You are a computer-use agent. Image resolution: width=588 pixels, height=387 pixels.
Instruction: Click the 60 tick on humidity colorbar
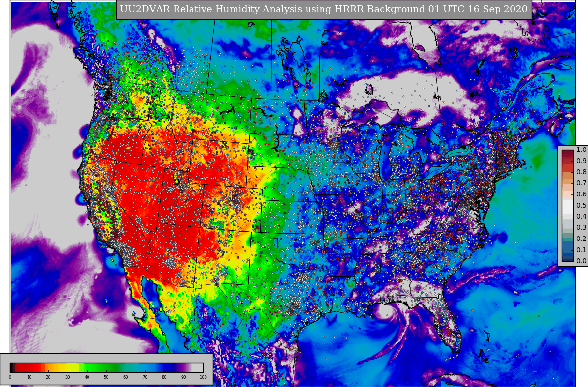coord(126,377)
